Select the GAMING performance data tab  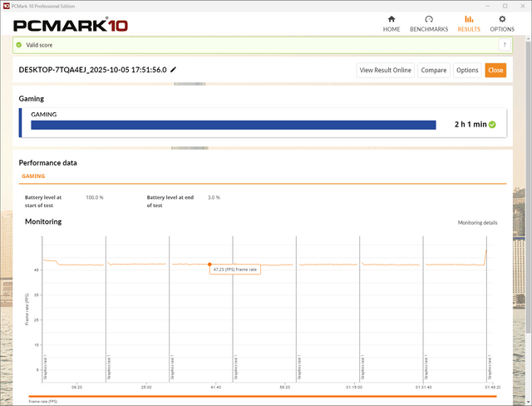click(x=33, y=176)
